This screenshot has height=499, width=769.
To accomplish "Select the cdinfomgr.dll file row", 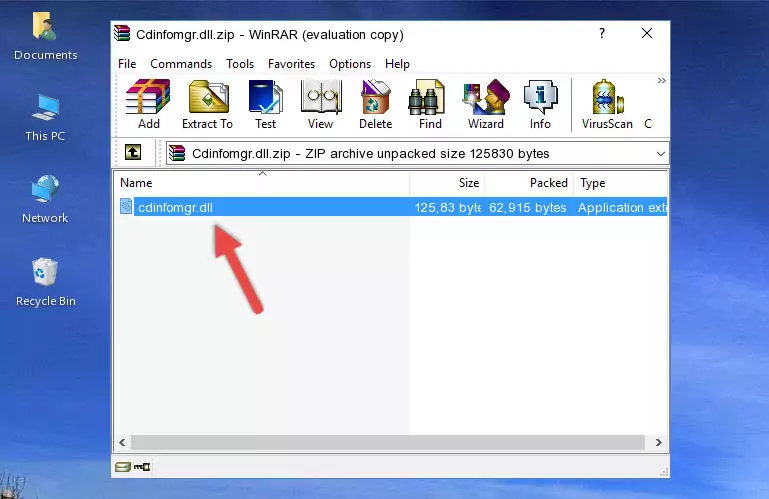I will point(391,207).
